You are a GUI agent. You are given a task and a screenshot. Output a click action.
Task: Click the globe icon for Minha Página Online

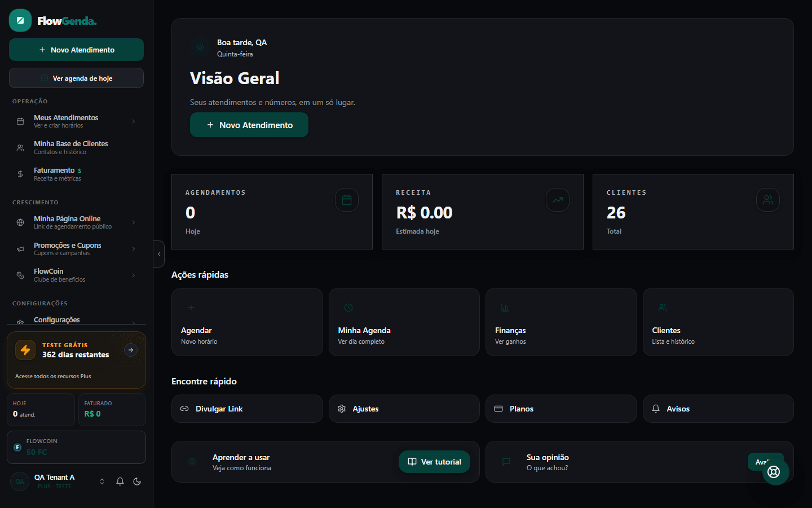pyautogui.click(x=20, y=222)
